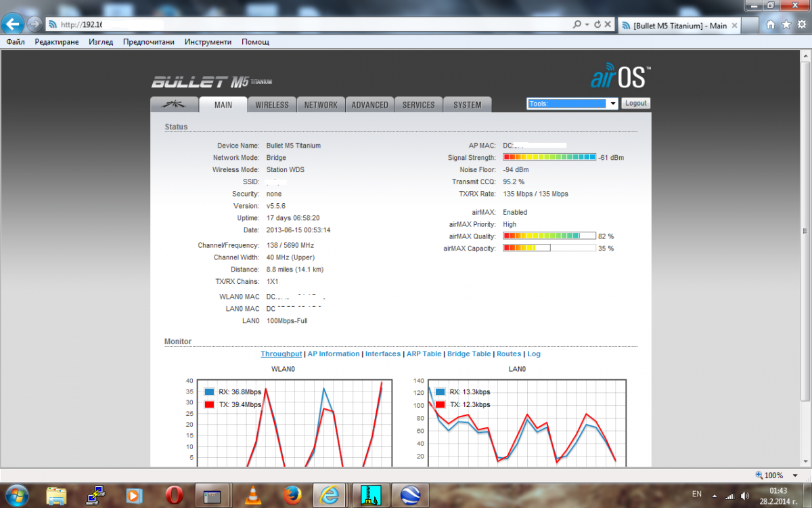
Task: Launch VLC media player from taskbar
Action: click(253, 495)
